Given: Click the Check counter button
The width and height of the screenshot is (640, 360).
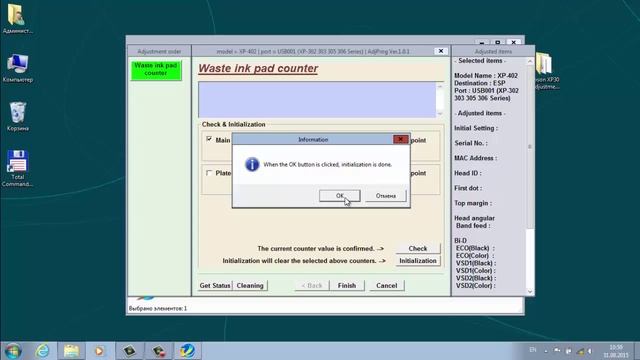Looking at the screenshot, I should click(418, 248).
